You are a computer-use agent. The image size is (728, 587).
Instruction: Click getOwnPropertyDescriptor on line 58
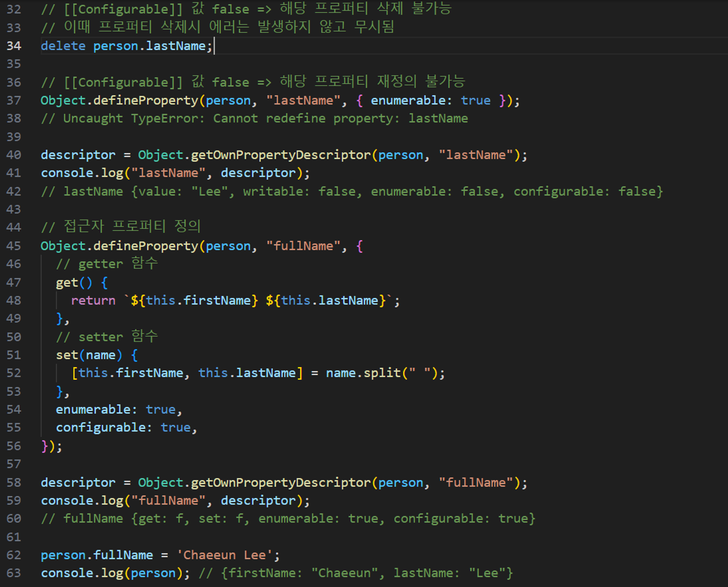(280, 483)
